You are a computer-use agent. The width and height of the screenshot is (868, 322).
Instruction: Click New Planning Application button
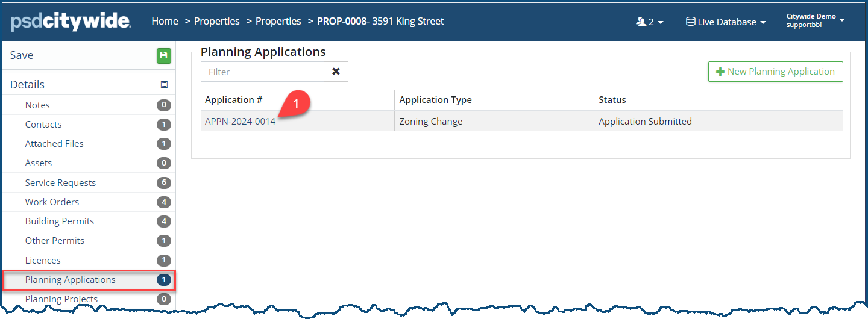[x=775, y=72]
